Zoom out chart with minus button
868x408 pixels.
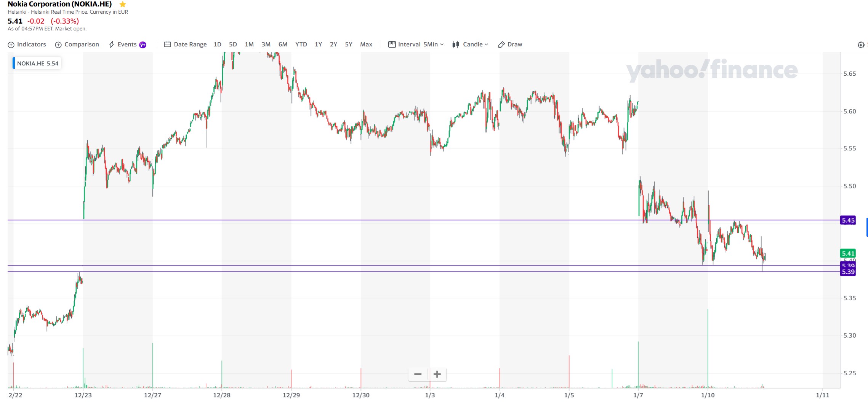pyautogui.click(x=418, y=374)
